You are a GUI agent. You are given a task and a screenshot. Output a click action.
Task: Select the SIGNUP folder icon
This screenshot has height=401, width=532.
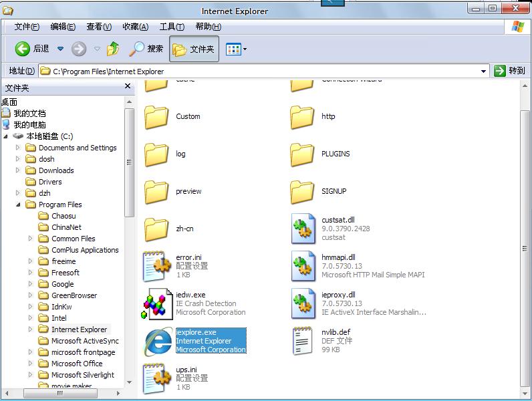click(302, 192)
